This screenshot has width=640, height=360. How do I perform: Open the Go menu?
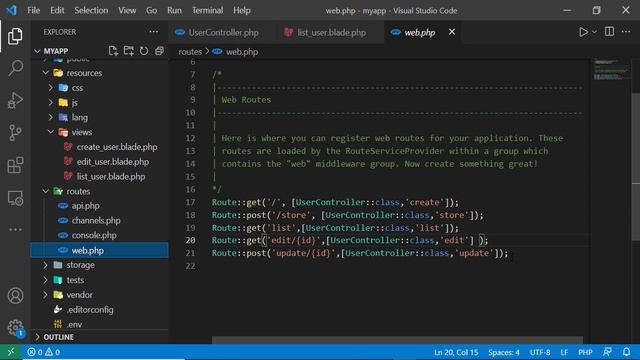pyautogui.click(x=151, y=10)
